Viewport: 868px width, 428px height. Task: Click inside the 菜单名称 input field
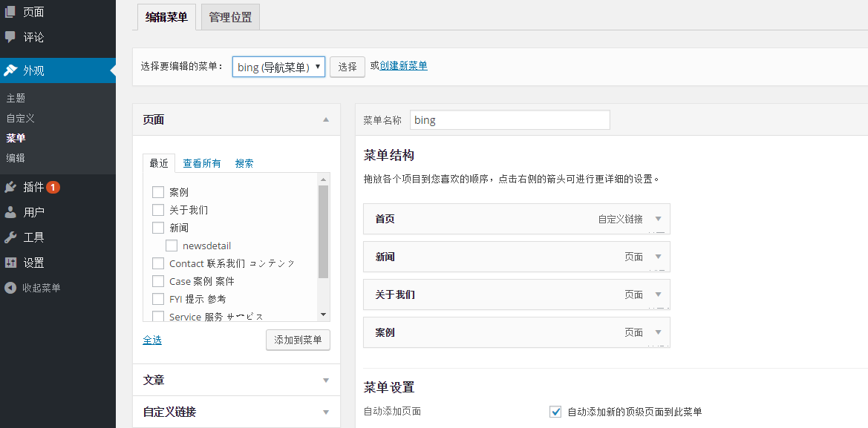tap(509, 119)
